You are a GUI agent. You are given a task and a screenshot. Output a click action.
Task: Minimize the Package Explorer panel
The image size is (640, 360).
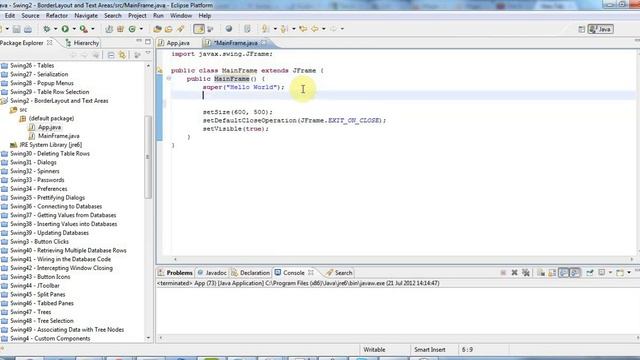point(139,41)
